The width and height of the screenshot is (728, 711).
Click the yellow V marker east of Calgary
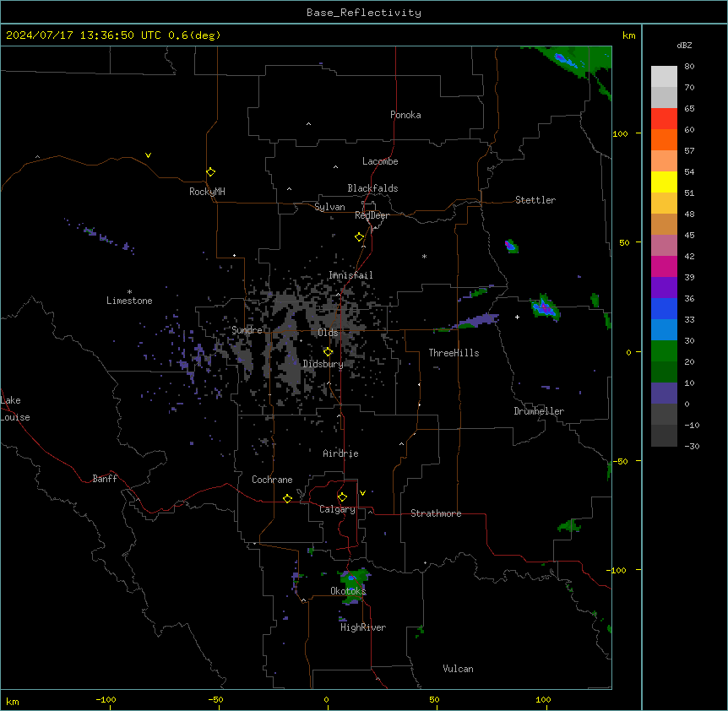362,493
